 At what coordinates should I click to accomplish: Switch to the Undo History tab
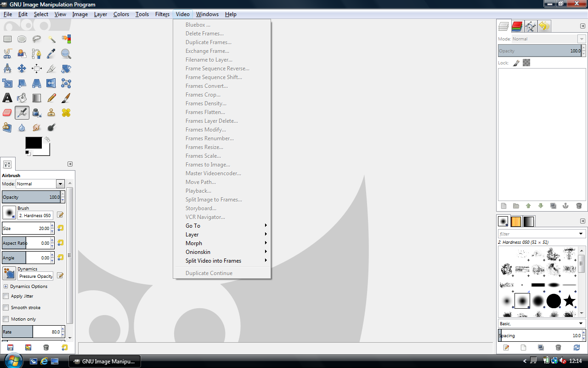(x=544, y=27)
